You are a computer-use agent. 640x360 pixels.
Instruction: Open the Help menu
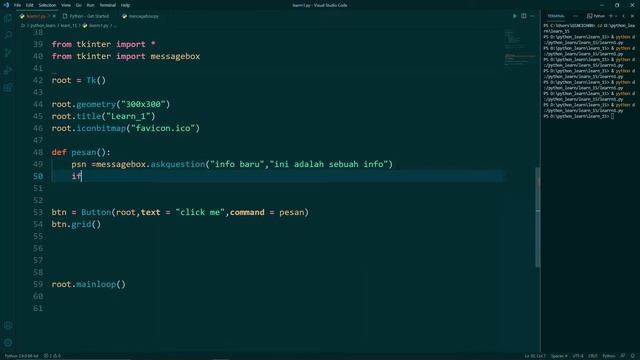tap(125, 5)
